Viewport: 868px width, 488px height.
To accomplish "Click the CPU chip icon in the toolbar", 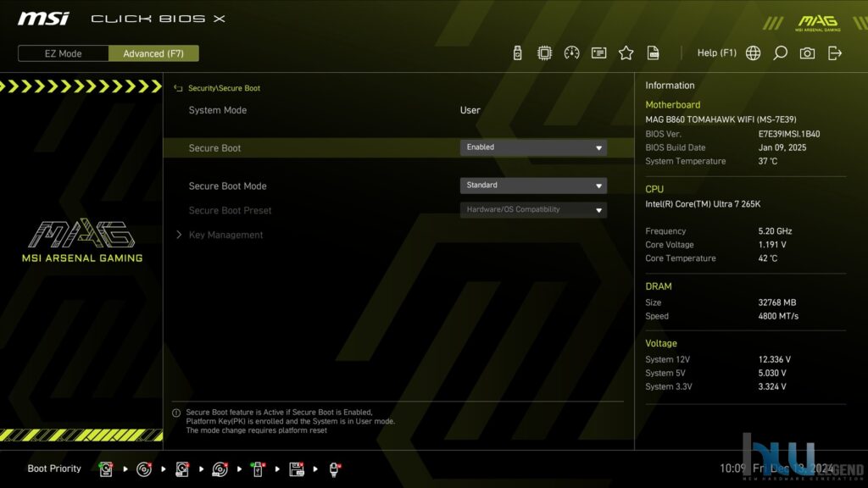I will coord(545,53).
